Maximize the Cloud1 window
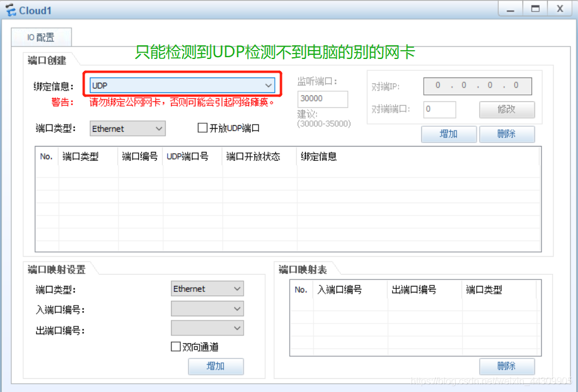 pyautogui.click(x=535, y=9)
